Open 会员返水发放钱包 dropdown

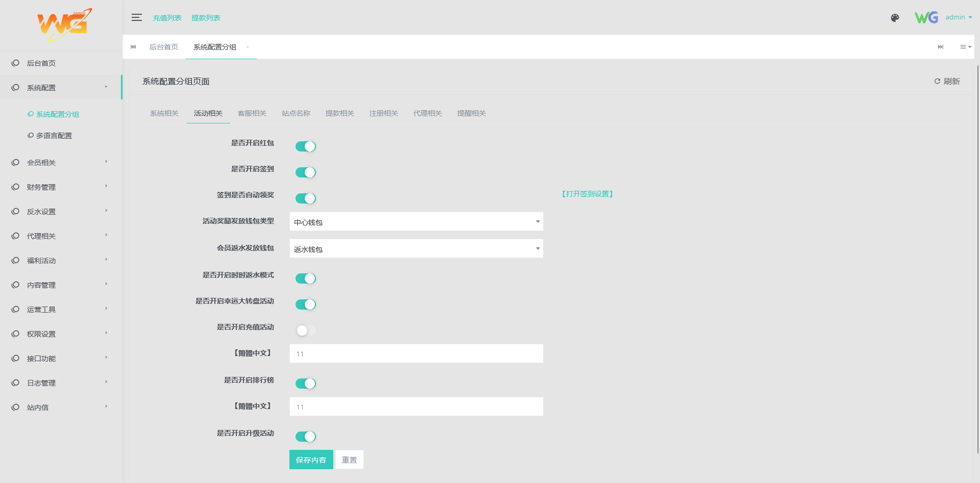pos(416,249)
